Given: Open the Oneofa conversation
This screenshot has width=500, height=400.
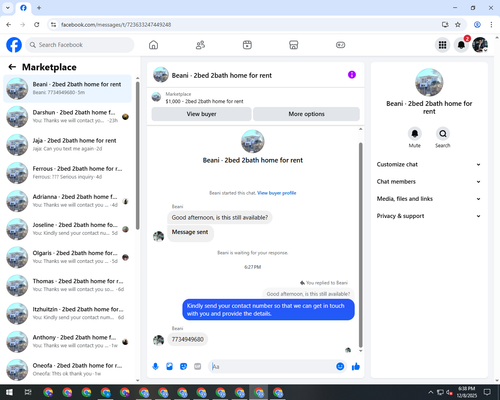Looking at the screenshot, I should click(x=67, y=369).
